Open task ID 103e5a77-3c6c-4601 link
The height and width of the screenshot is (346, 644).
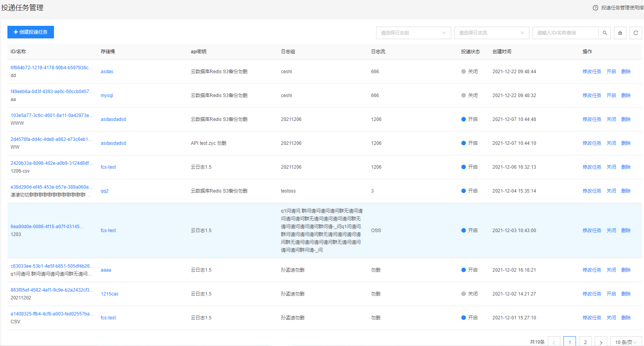point(52,115)
